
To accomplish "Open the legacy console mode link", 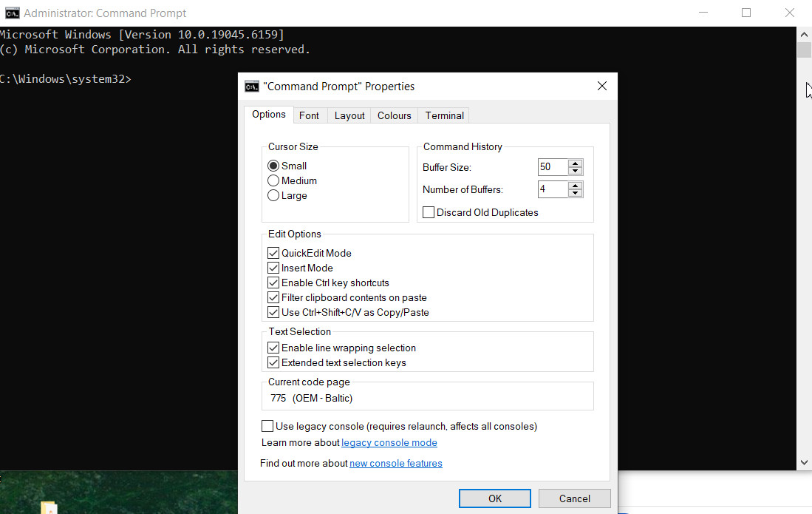I will (x=389, y=442).
